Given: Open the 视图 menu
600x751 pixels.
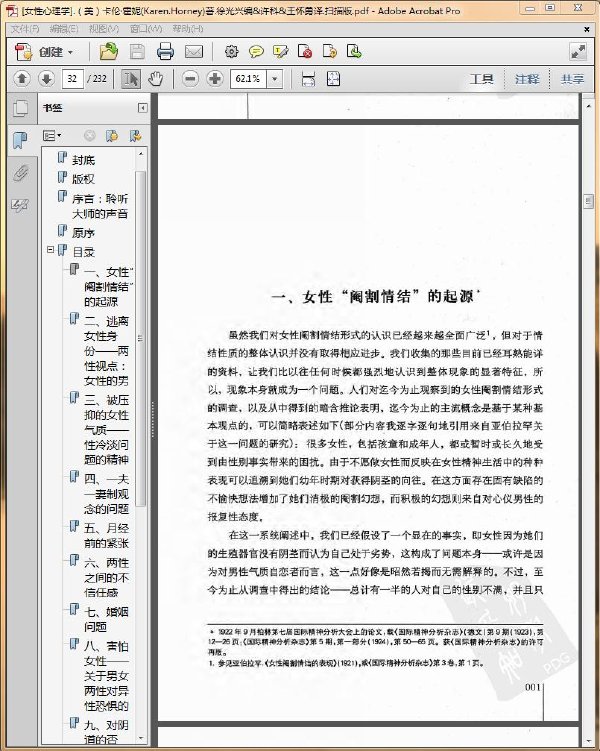Looking at the screenshot, I should 103,29.
